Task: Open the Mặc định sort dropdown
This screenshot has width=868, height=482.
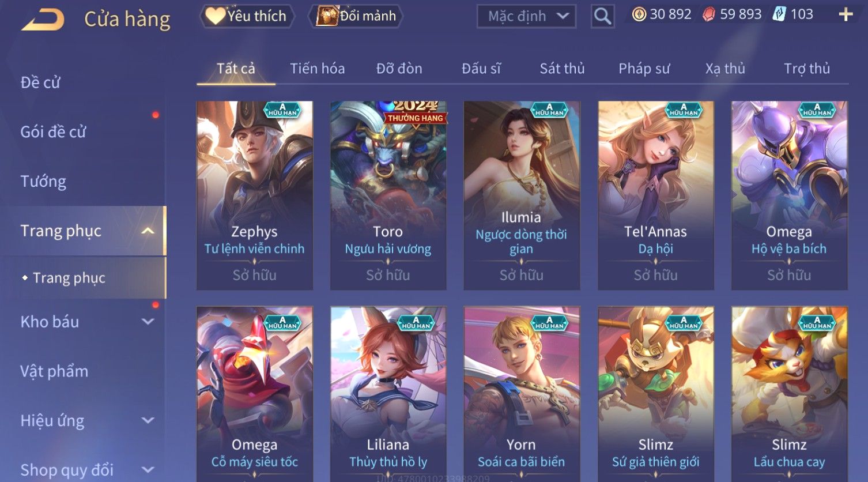Action: pos(526,16)
